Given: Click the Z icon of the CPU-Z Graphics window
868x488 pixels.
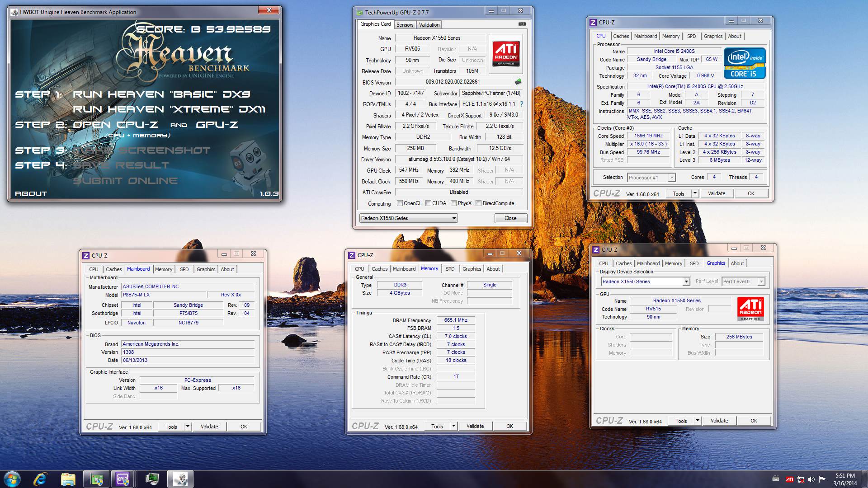Looking at the screenshot, I should [x=596, y=250].
